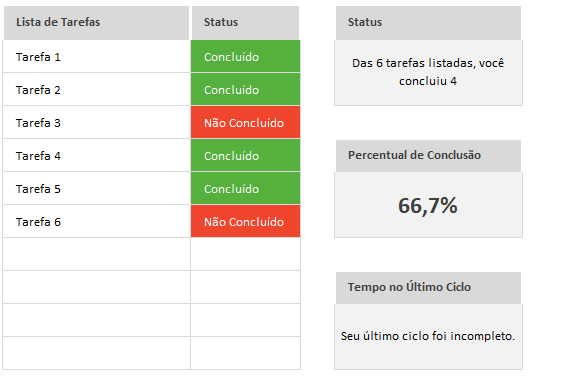Click first empty task row below Tarefa 6

tap(97, 254)
